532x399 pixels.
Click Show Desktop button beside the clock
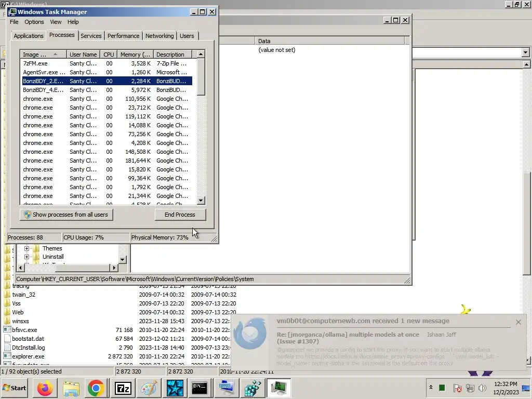coord(526,388)
